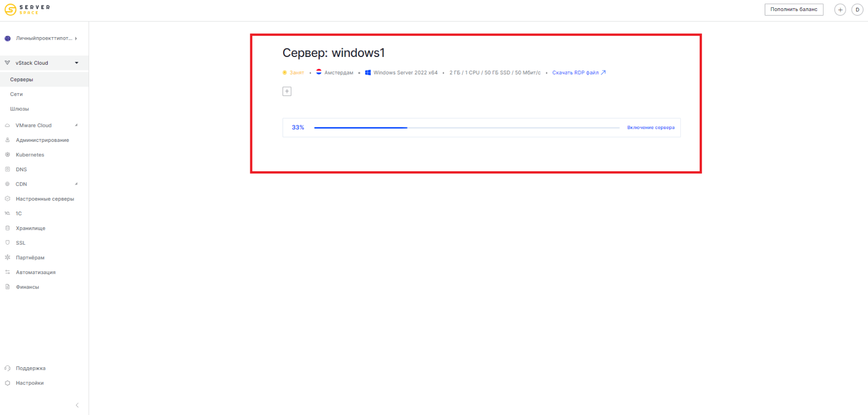The width and height of the screenshot is (868, 415).
Task: Click Windows Server 2022 x64 text
Action: tap(405, 73)
